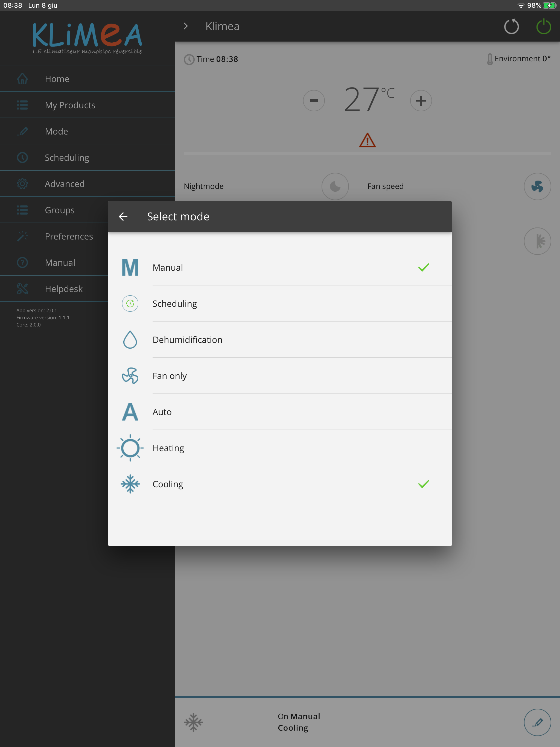The height and width of the screenshot is (747, 560).
Task: Tap the green power icon
Action: tap(543, 26)
